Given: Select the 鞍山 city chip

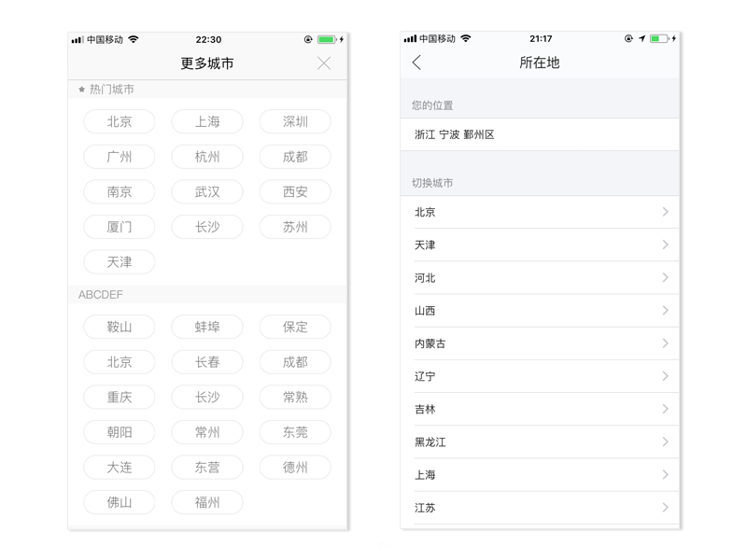Looking at the screenshot, I should pos(120,328).
